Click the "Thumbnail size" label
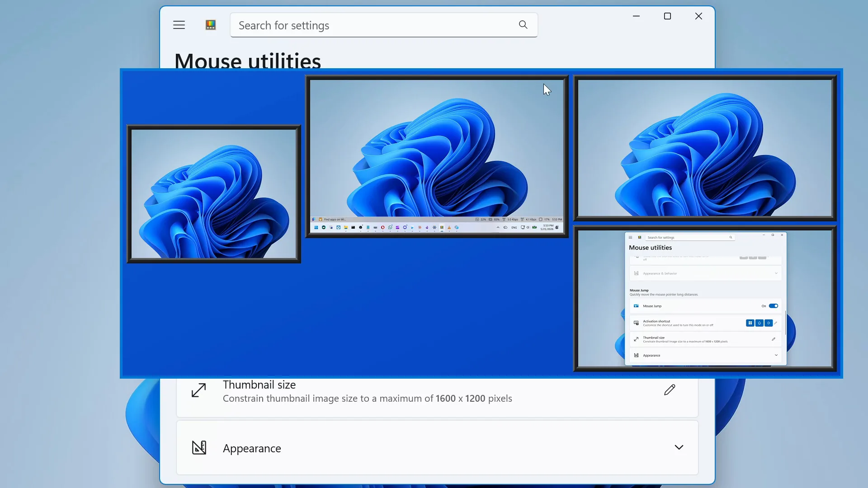 coord(259,385)
